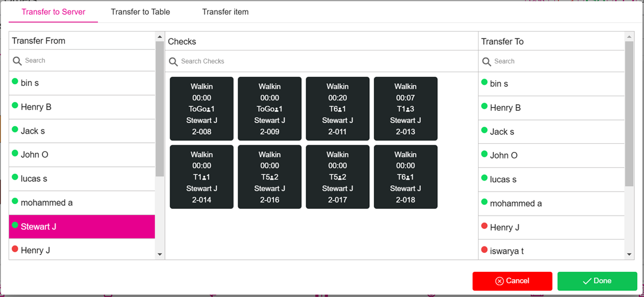Confirm with the green Done button

click(596, 281)
